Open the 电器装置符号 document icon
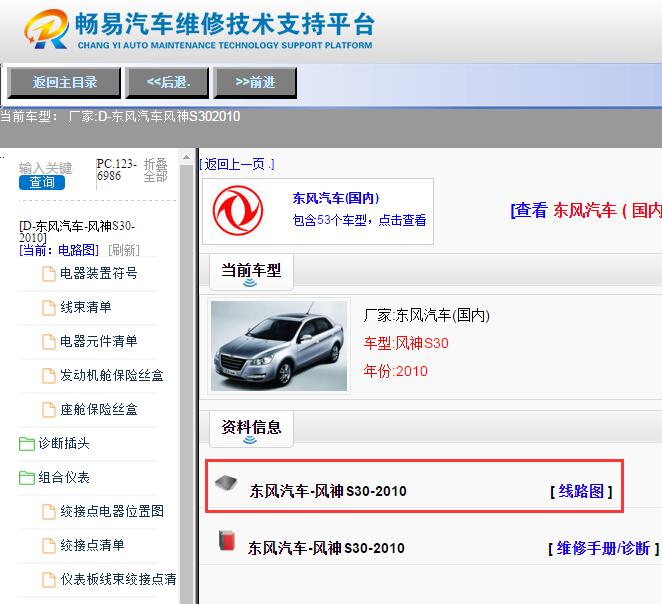Image resolution: width=662 pixels, height=604 pixels. point(49,274)
